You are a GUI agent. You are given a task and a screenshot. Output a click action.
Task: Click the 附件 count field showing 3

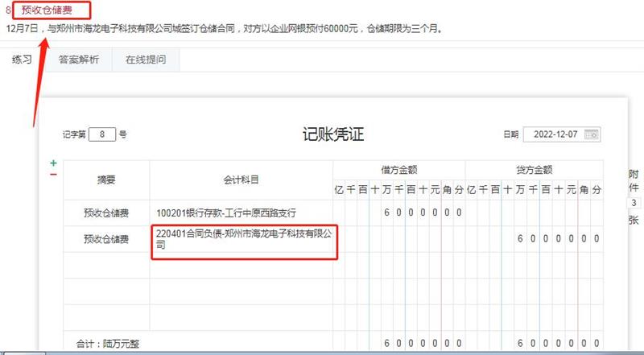[634, 203]
